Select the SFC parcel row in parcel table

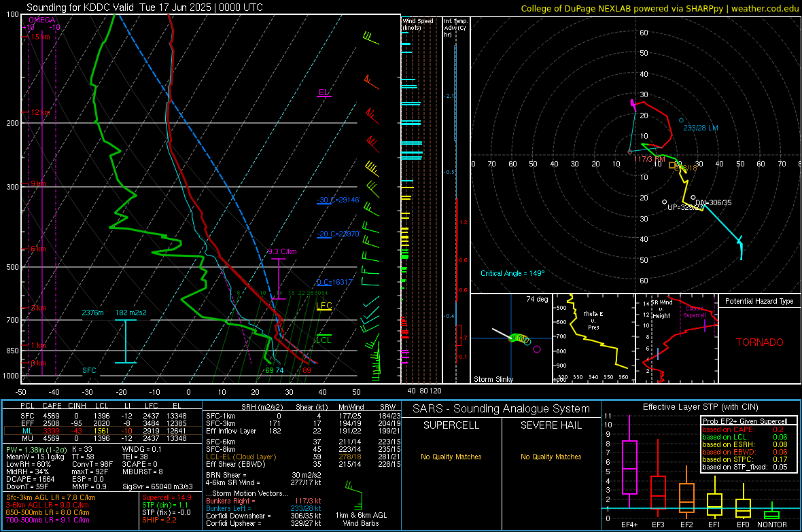(x=103, y=416)
